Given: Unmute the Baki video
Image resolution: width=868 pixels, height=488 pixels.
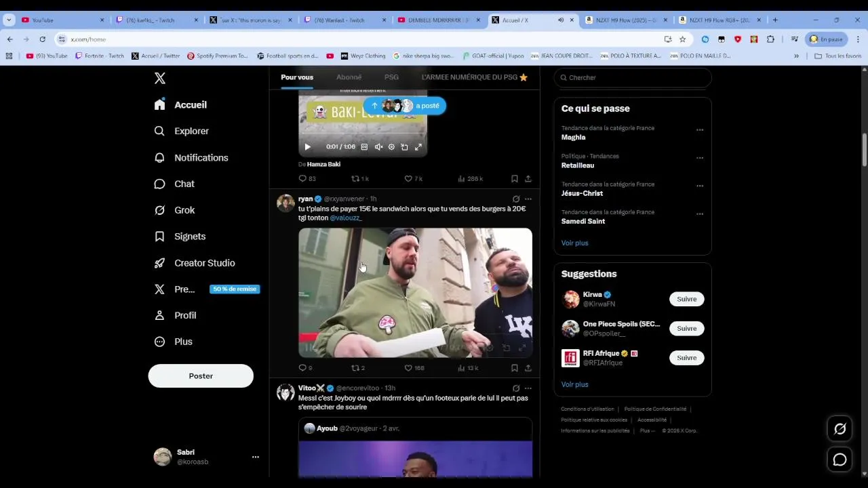Looking at the screenshot, I should coord(378,146).
